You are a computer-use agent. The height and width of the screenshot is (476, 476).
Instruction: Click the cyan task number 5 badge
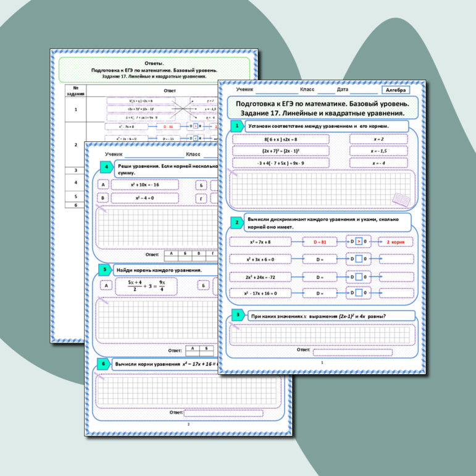tap(106, 270)
